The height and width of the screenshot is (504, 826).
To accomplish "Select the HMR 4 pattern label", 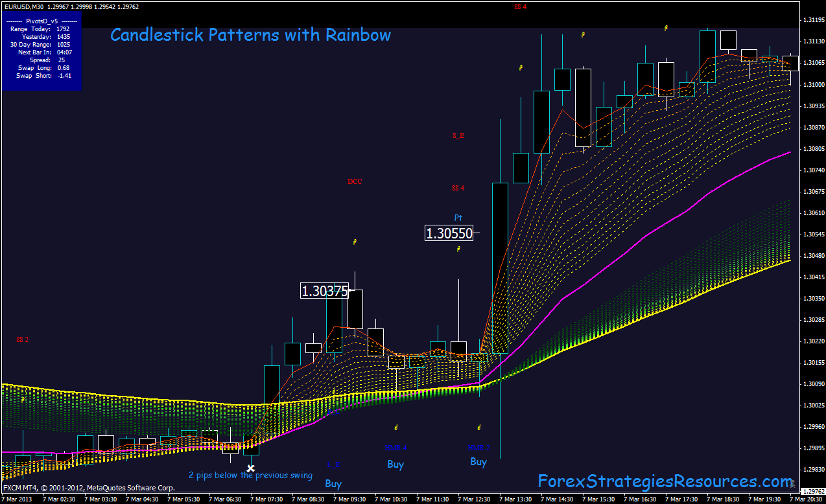I will 395,448.
